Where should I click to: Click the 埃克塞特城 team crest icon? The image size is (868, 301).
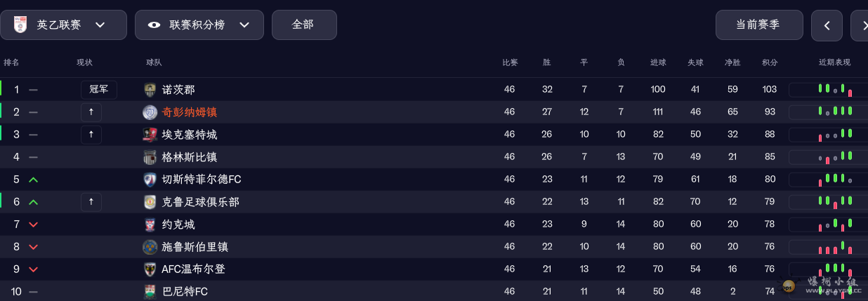coord(150,135)
